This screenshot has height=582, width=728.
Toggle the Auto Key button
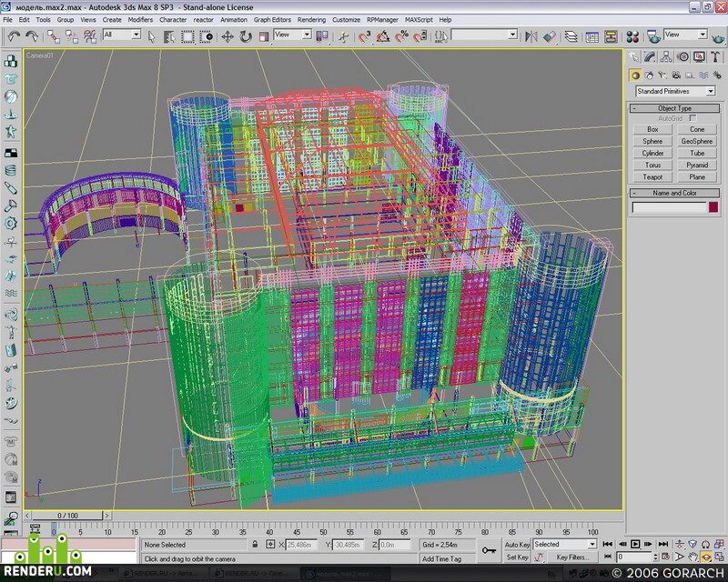(517, 545)
